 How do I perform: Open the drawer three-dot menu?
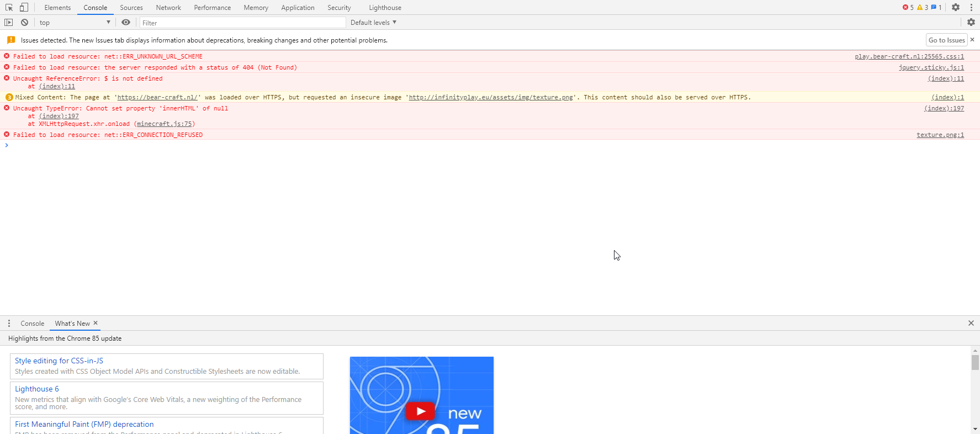[x=9, y=324]
